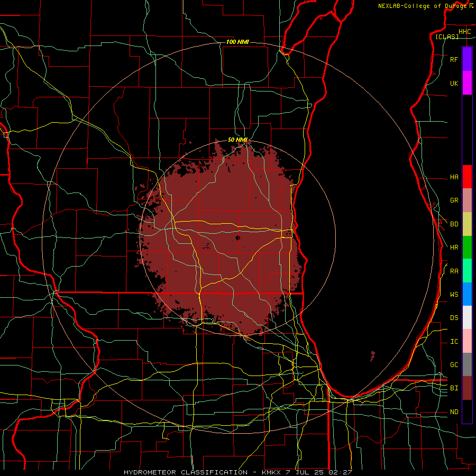This screenshot has height=476, width=476.
Task: Click the 50 NMI range ring label
Action: [237, 140]
